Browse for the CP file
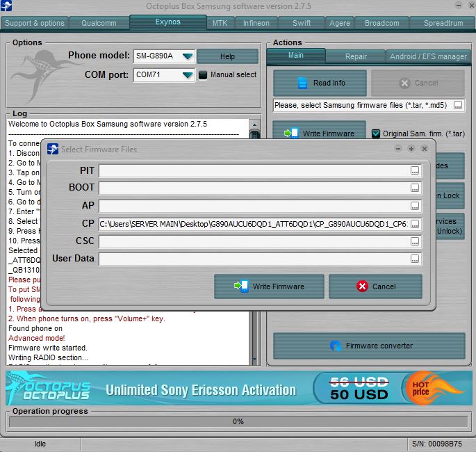The width and height of the screenshot is (476, 452). click(415, 224)
